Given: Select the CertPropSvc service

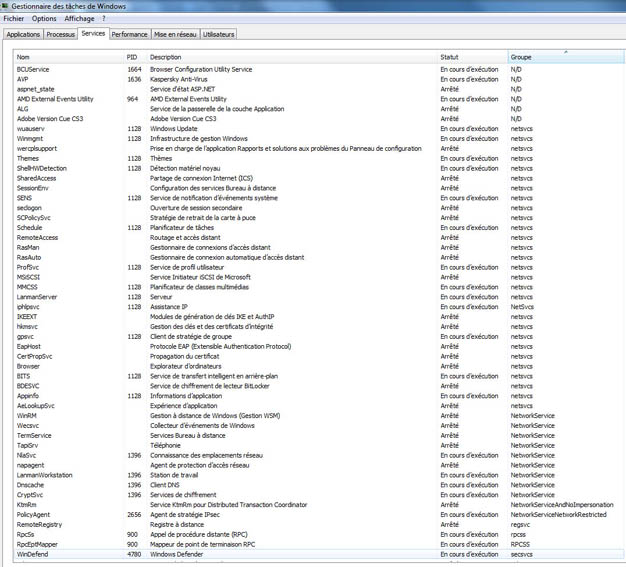Looking at the screenshot, I should tap(319, 356).
